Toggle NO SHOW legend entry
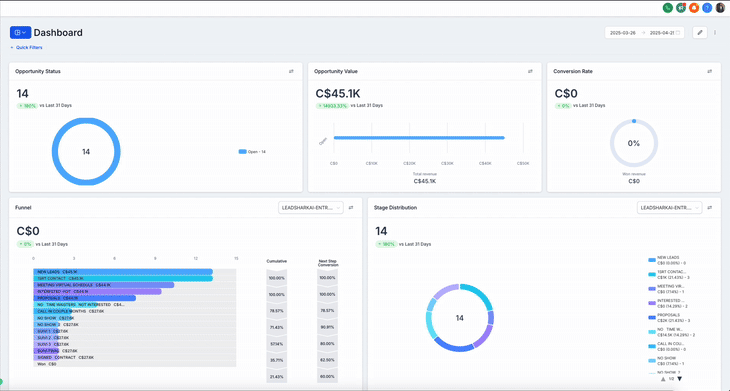The image size is (730, 391). point(666,361)
